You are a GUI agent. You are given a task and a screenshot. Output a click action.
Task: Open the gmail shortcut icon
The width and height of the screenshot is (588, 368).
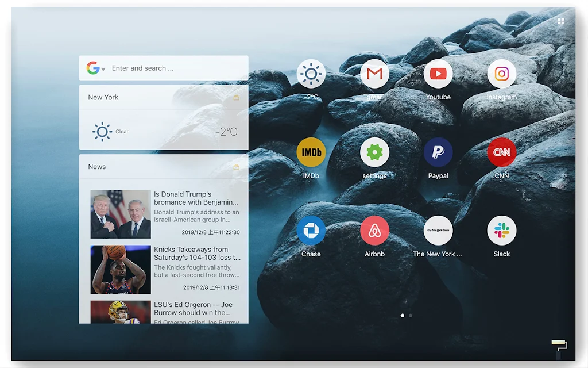click(x=374, y=74)
